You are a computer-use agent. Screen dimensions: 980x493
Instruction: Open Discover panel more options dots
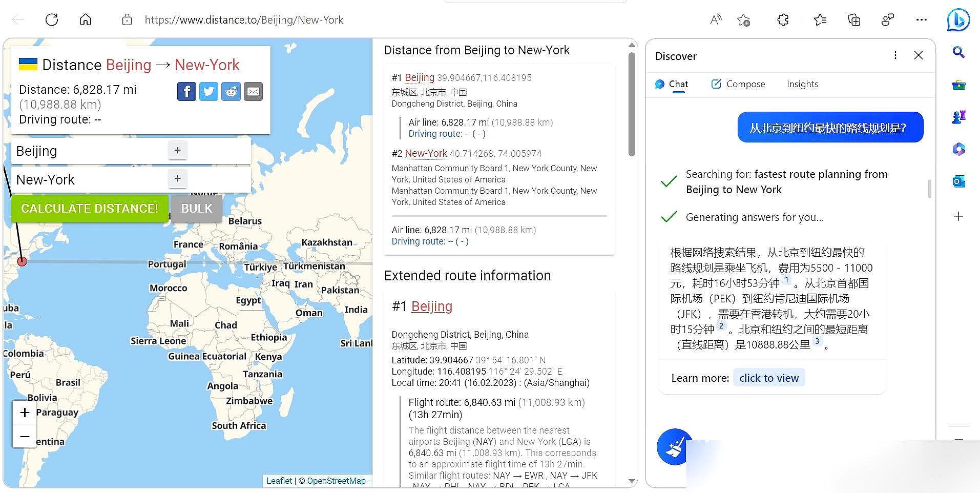click(x=895, y=55)
